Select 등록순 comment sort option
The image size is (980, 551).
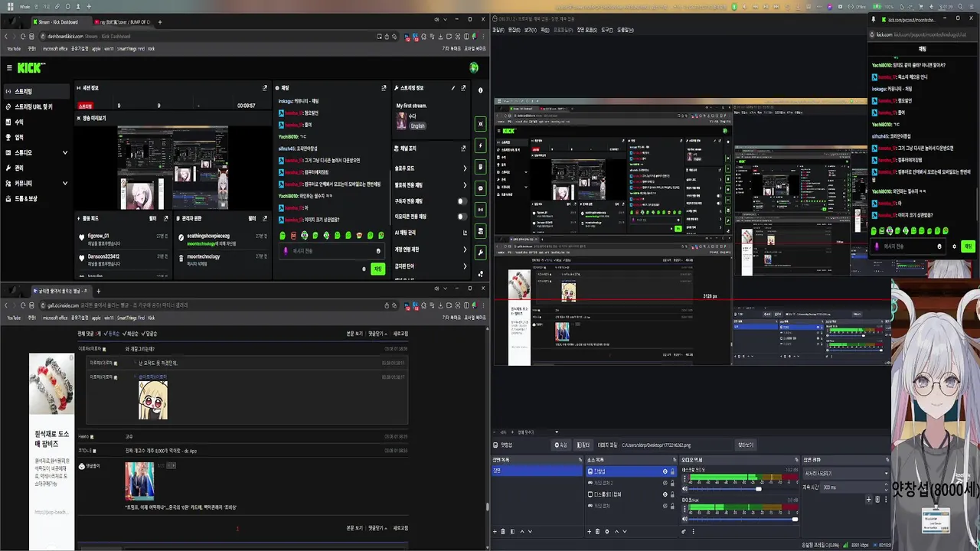[112, 334]
